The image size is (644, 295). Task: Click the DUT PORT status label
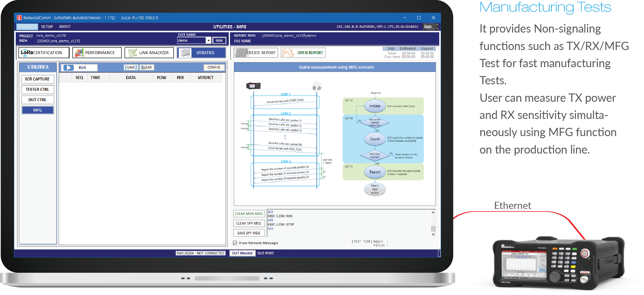[x=266, y=253]
